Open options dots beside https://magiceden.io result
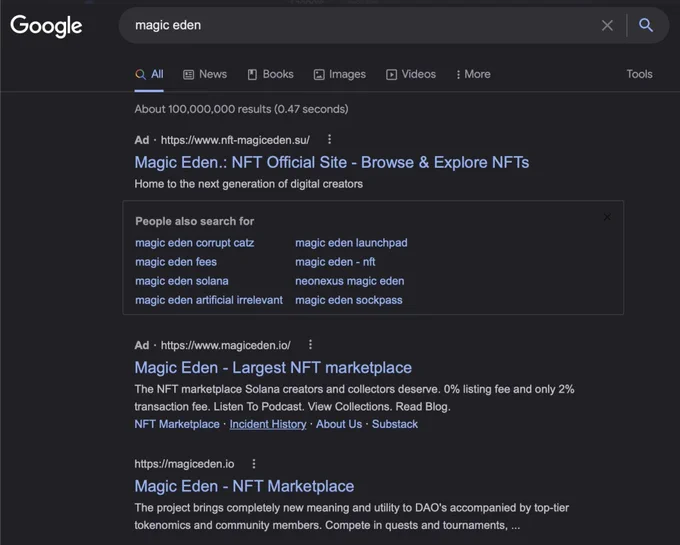The height and width of the screenshot is (545, 680). pyautogui.click(x=254, y=464)
